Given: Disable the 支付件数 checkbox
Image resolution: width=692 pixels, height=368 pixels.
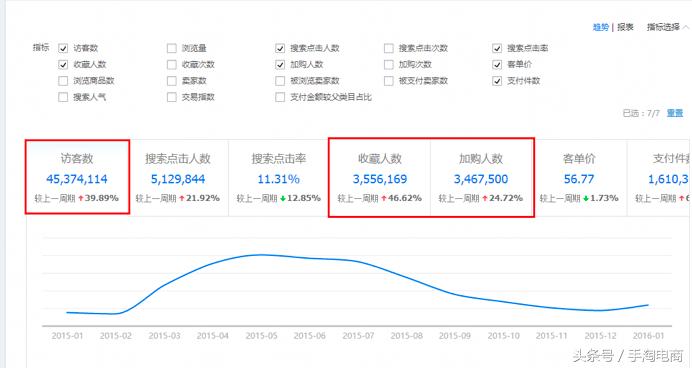Looking at the screenshot, I should (x=497, y=81).
